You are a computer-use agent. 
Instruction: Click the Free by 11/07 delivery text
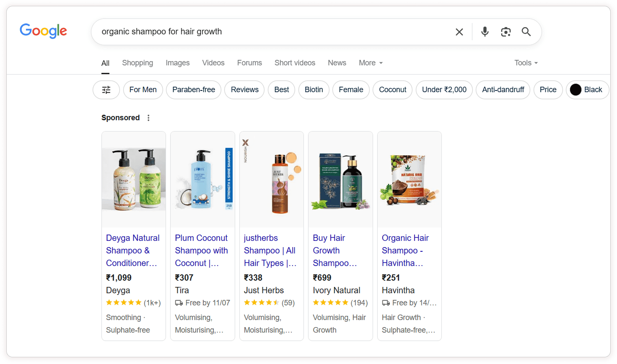208,303
